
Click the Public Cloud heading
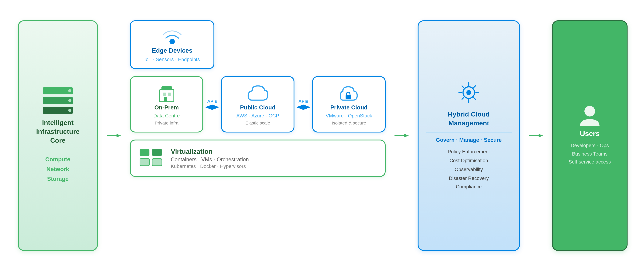[257, 107]
